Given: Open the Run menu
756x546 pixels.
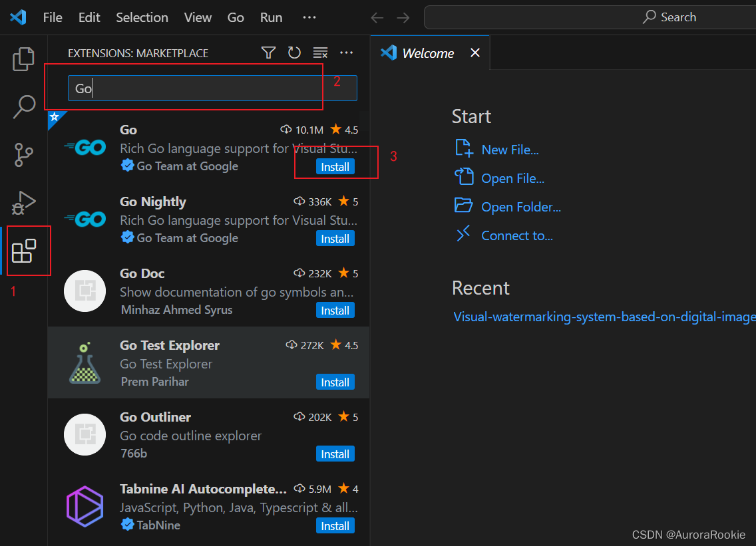Looking at the screenshot, I should [271, 18].
